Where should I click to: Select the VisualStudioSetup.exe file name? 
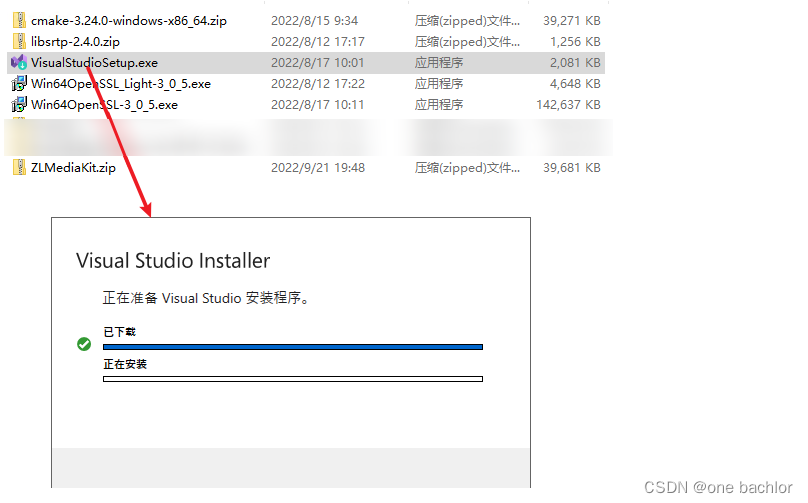[x=94, y=63]
